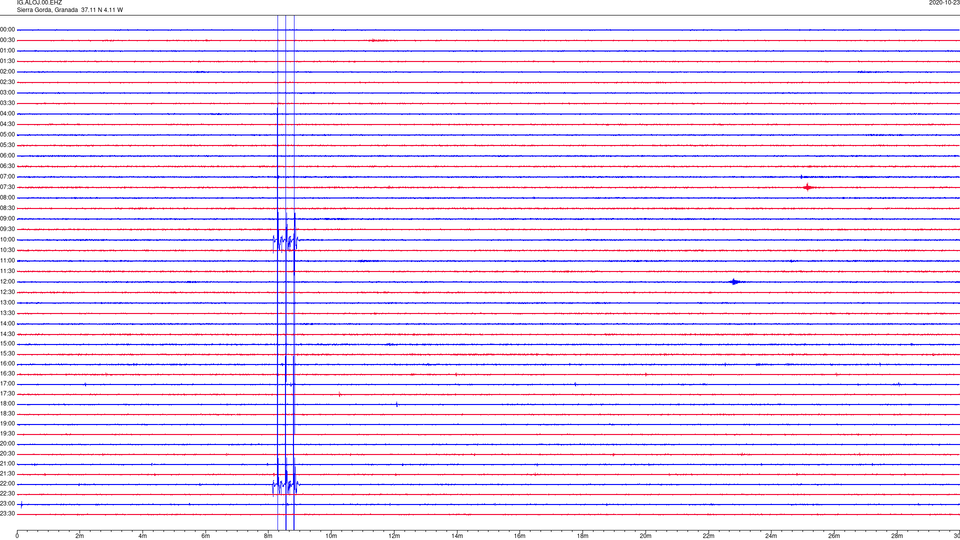Pick the 04:00 row label

point(7,114)
